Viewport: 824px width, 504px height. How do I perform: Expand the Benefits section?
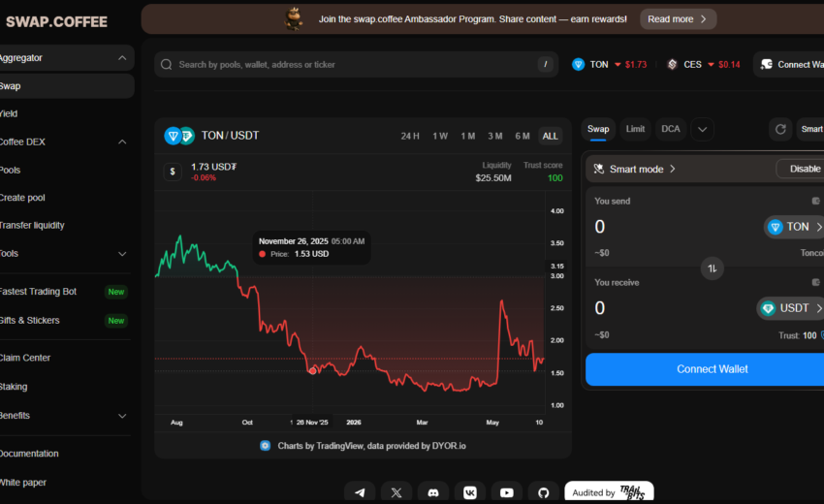[122, 416]
